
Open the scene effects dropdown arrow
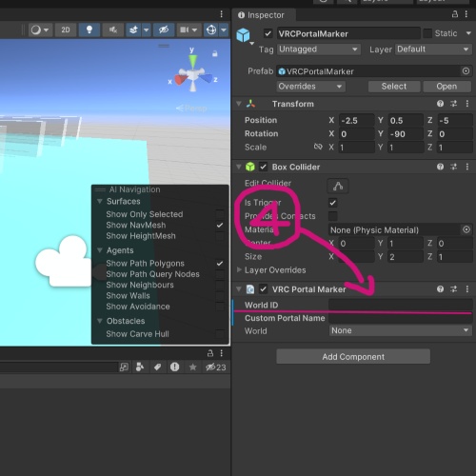click(146, 30)
